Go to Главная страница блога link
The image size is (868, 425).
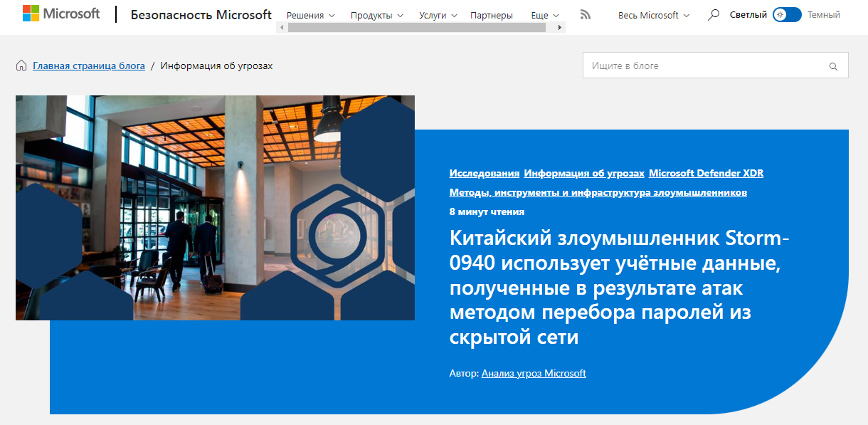(89, 65)
